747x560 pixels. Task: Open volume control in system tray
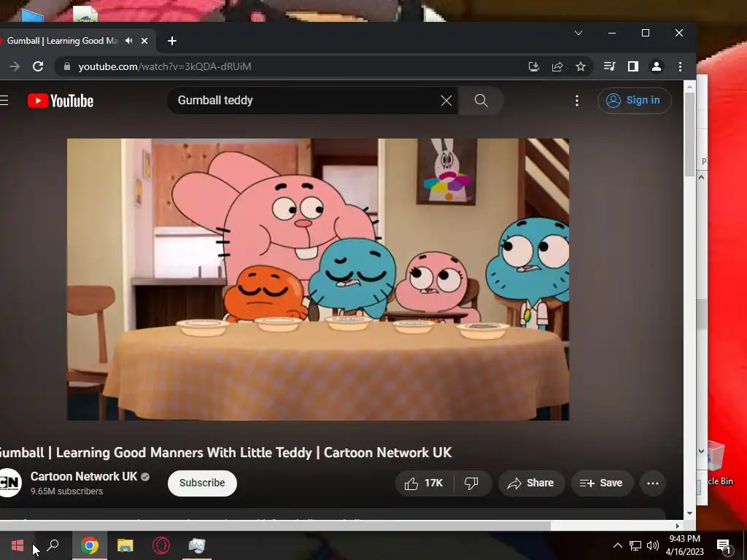point(653,545)
